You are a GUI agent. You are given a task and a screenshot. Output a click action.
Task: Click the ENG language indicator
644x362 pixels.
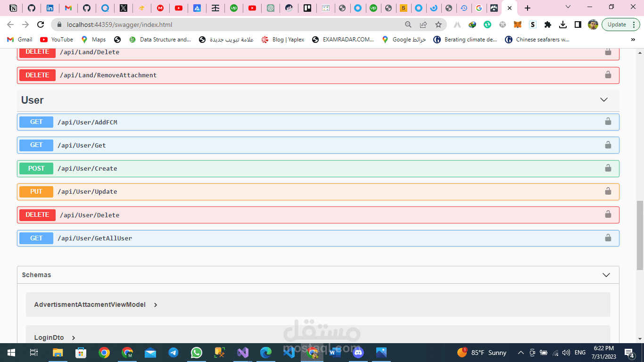pyautogui.click(x=580, y=353)
